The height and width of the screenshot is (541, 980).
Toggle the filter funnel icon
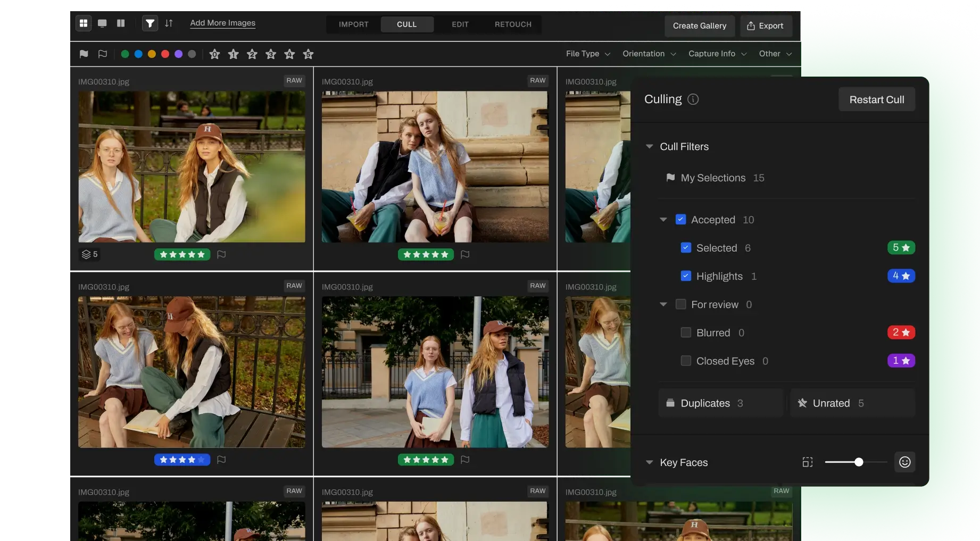[150, 23]
